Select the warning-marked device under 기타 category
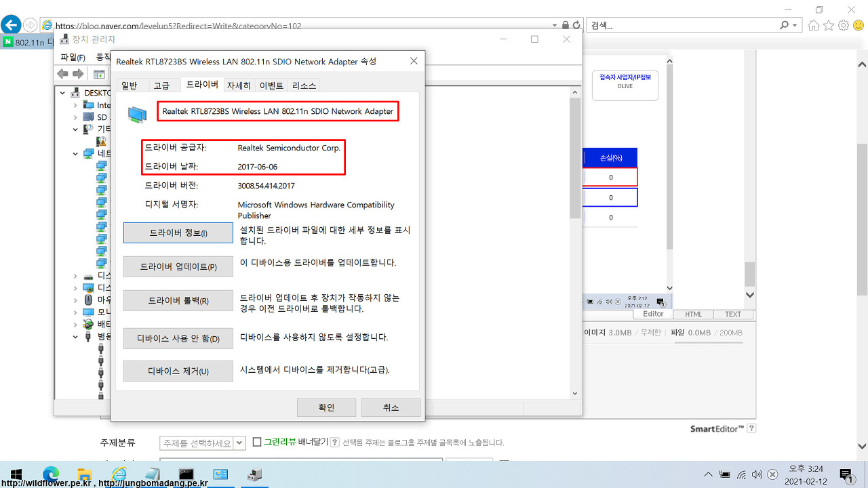Viewport: 868px width, 488px height. (x=101, y=141)
